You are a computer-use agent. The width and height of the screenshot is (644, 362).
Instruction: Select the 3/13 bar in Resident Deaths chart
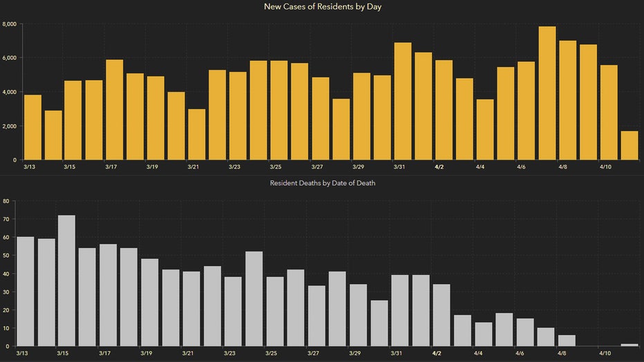pyautogui.click(x=25, y=292)
